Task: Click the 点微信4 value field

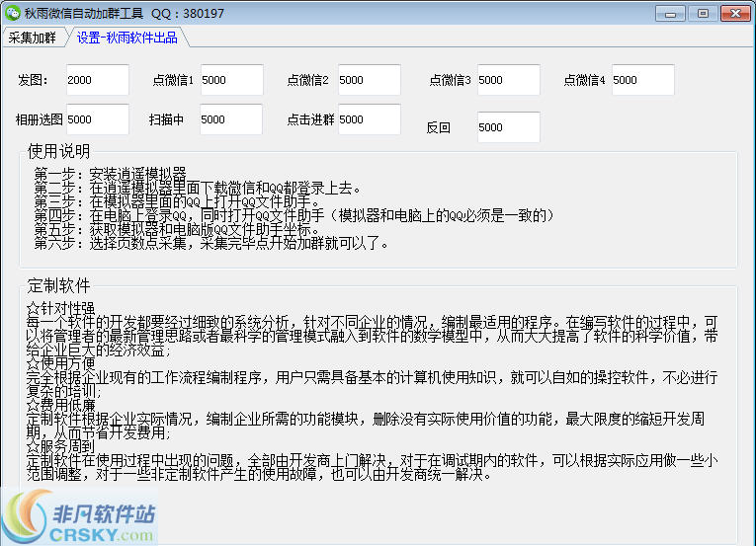Action: [643, 80]
